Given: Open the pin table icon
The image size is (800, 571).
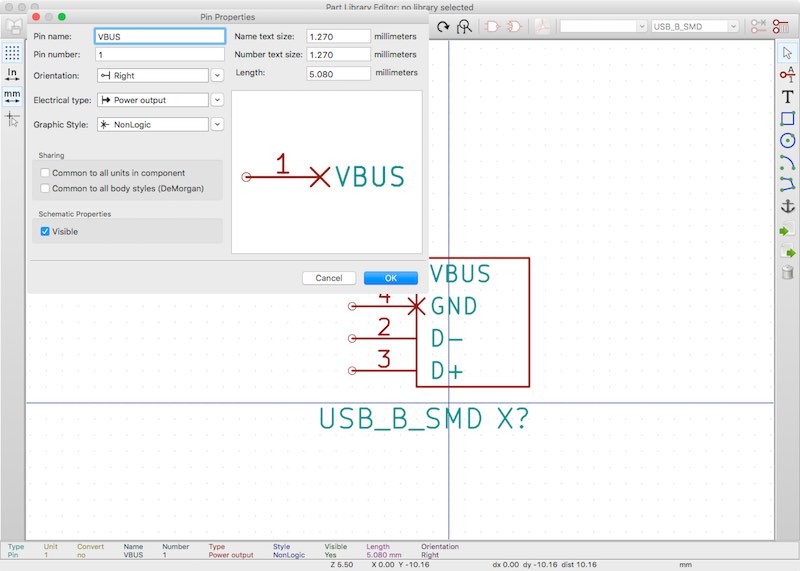Looking at the screenshot, I should tap(781, 27).
